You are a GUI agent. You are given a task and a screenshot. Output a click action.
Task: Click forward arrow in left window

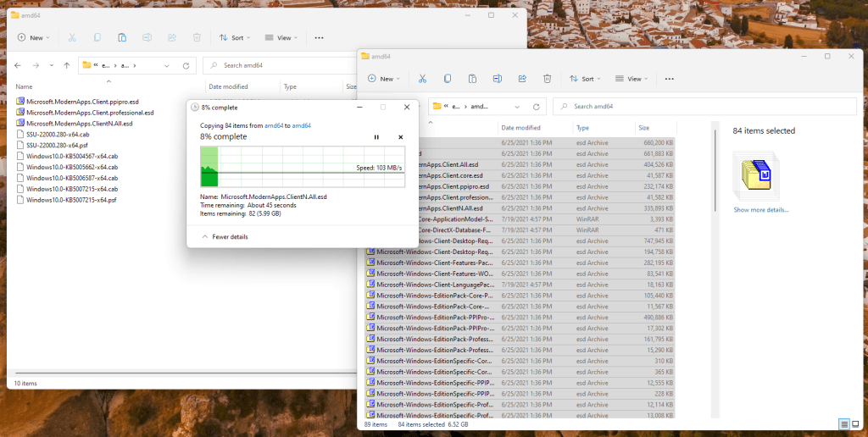click(36, 65)
